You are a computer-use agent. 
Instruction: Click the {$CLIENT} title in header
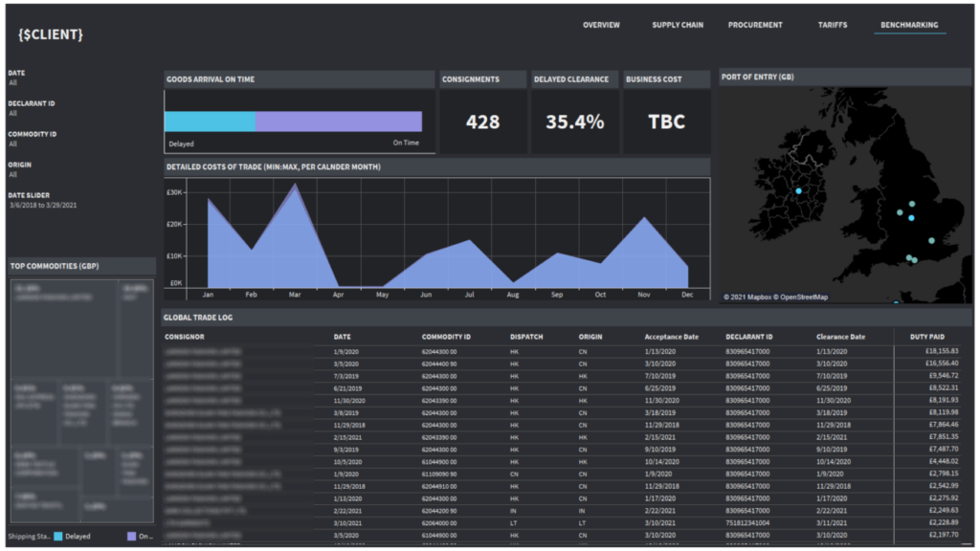click(51, 34)
